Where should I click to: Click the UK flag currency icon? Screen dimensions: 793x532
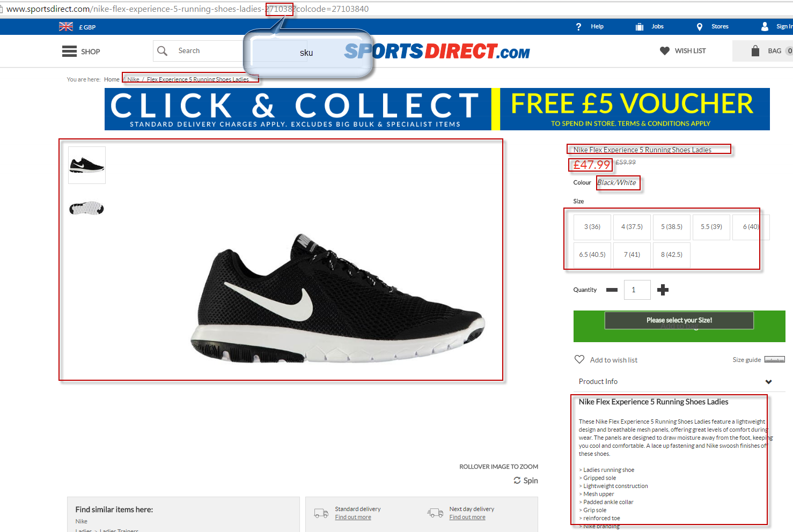point(66,27)
